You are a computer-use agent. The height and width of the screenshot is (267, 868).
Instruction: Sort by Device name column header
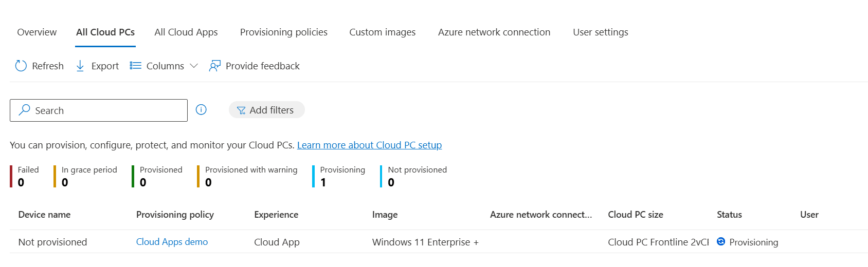click(x=44, y=215)
